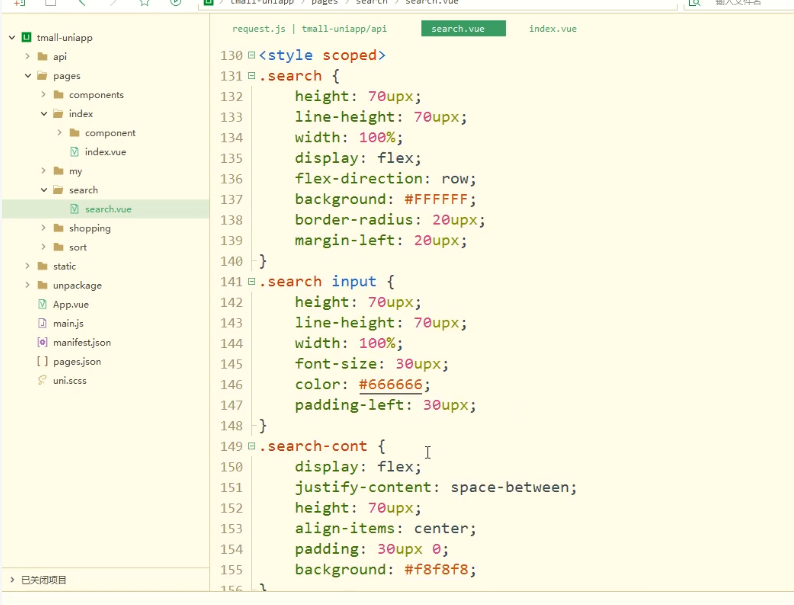The image size is (794, 605).
Task: Fold the .search rule at line 131
Action: [251, 76]
